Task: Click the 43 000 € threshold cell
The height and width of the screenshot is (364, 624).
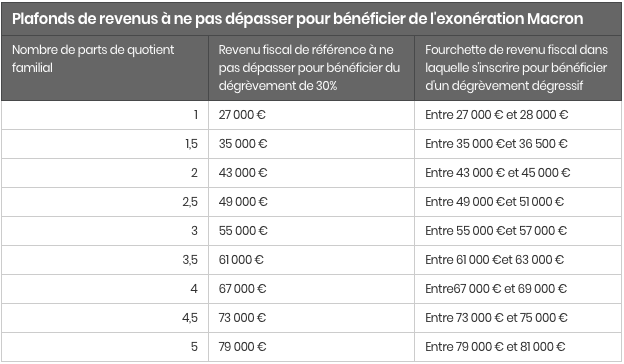Action: pos(312,173)
